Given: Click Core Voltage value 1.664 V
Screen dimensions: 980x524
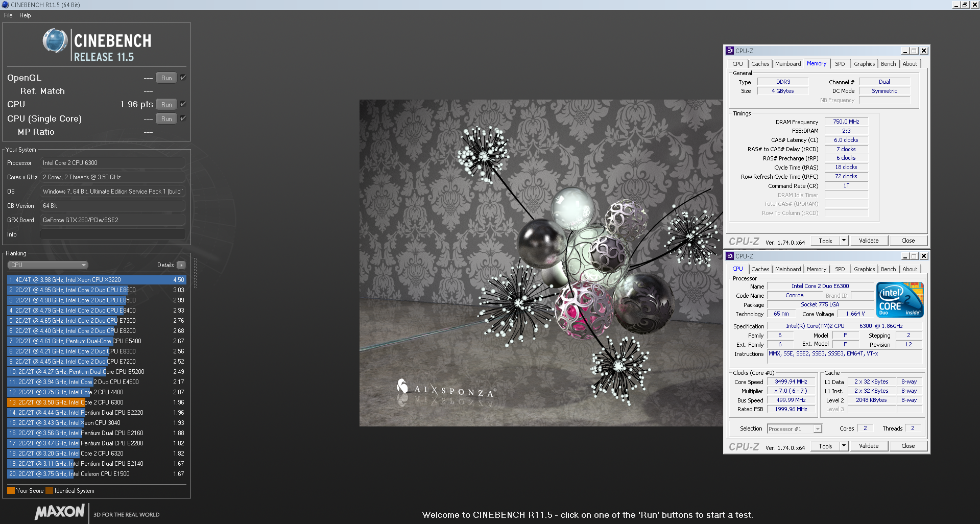Looking at the screenshot, I should point(855,314).
